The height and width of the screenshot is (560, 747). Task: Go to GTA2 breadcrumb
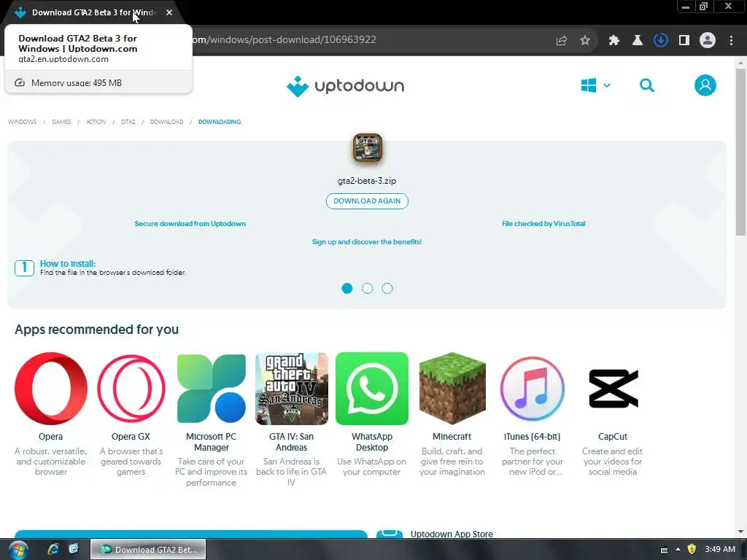click(x=128, y=122)
